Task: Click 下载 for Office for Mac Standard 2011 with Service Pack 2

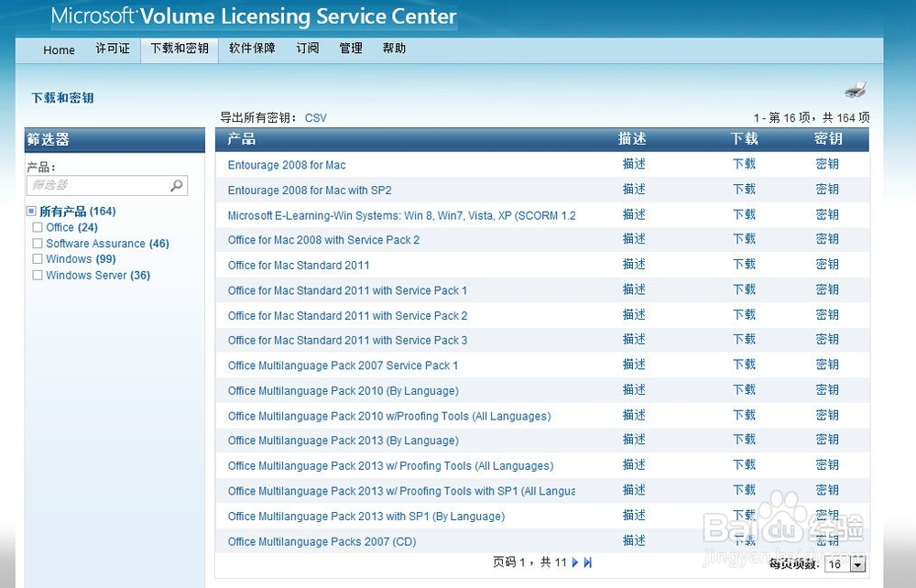Action: pyautogui.click(x=744, y=314)
